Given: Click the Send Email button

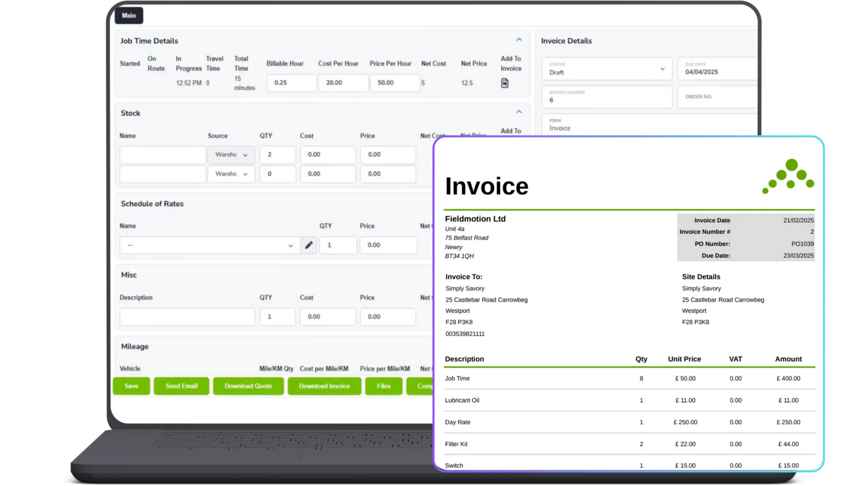Looking at the screenshot, I should click(x=181, y=386).
